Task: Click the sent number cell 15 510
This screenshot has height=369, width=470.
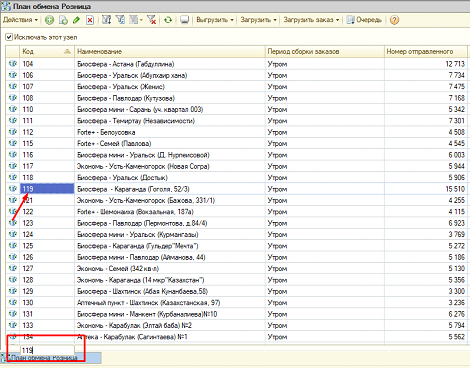Action: [426, 189]
